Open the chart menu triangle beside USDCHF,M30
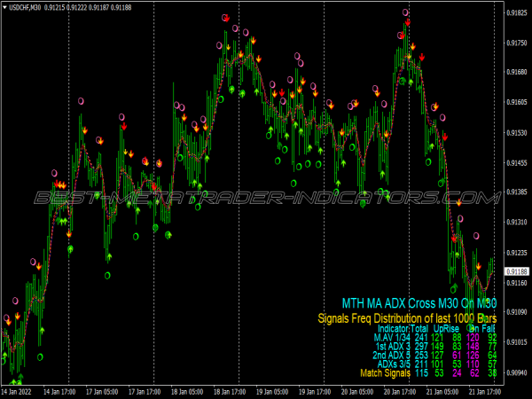The image size is (532, 399). 4,7
